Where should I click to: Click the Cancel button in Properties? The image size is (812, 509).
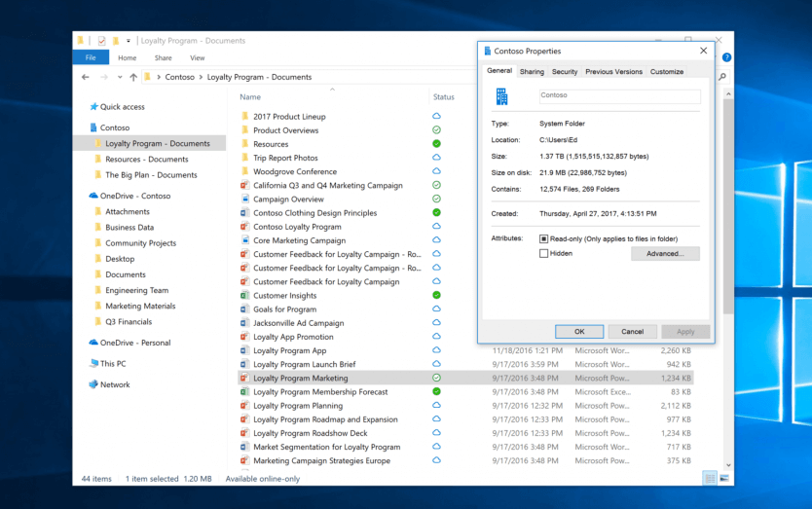632,332
